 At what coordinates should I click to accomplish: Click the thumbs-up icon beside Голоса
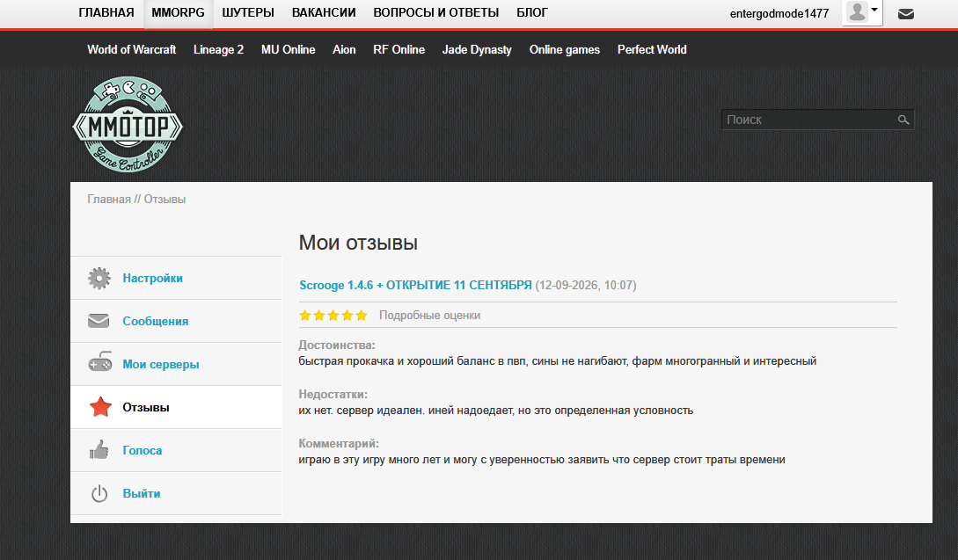[99, 450]
